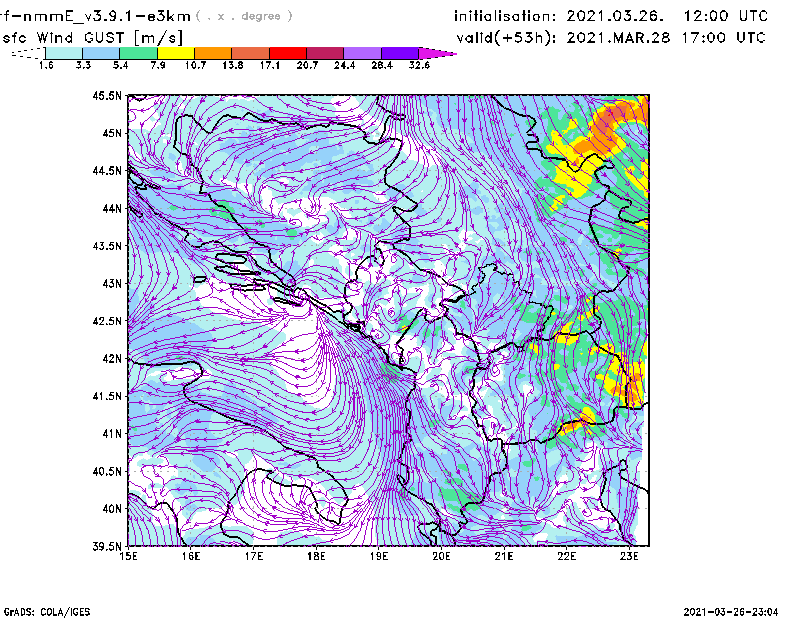Click the 22E longitude label

(x=567, y=556)
